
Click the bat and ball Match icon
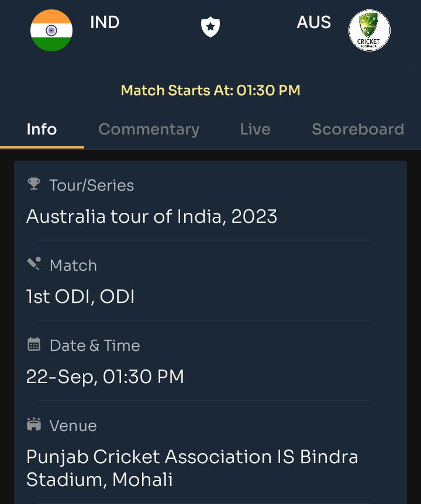tap(34, 264)
